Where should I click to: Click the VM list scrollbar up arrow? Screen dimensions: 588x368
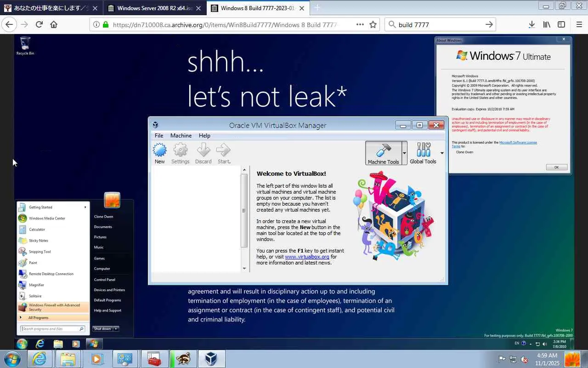(244, 170)
